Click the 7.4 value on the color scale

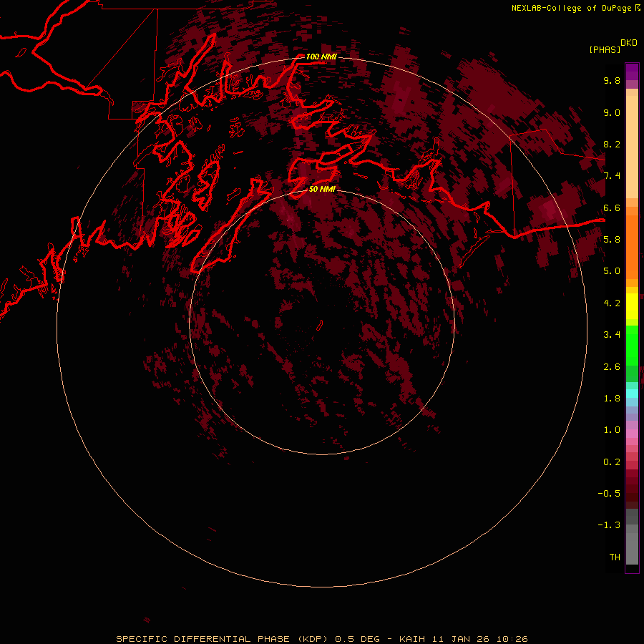[x=612, y=176]
